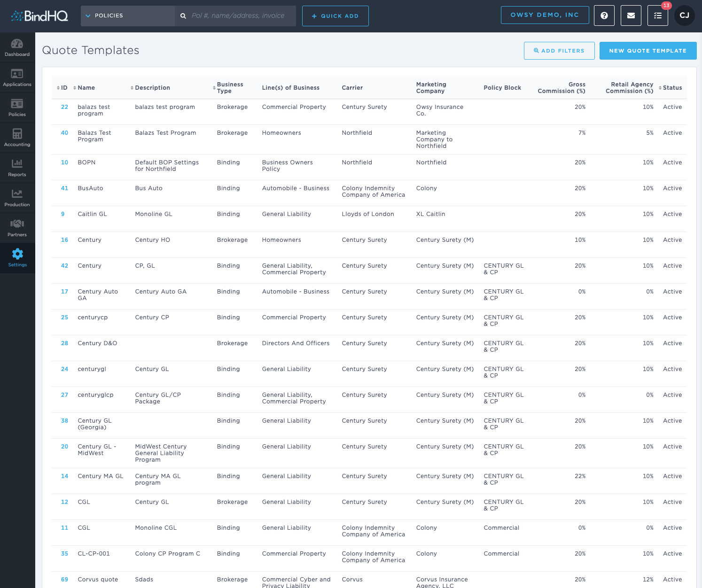This screenshot has height=588, width=702.
Task: Go to Policies in the sidebar
Action: [x=17, y=108]
